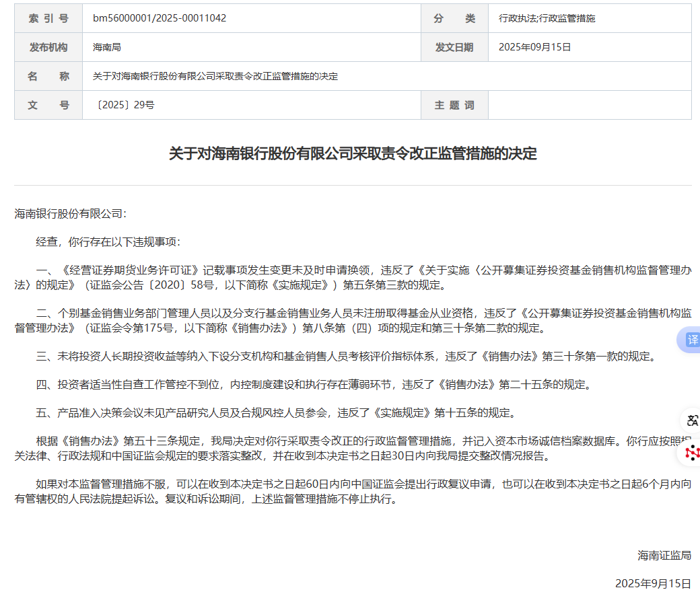Click the 名称 row document title text
The height and width of the screenshot is (594, 700).
click(x=215, y=76)
